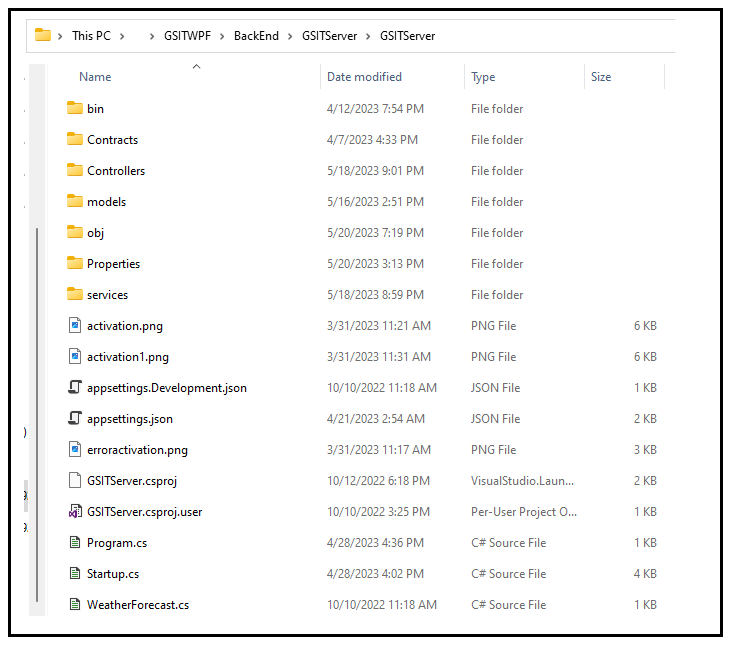Expand chevron after BackEnd breadcrumb
This screenshot has height=650, width=736.
point(290,36)
